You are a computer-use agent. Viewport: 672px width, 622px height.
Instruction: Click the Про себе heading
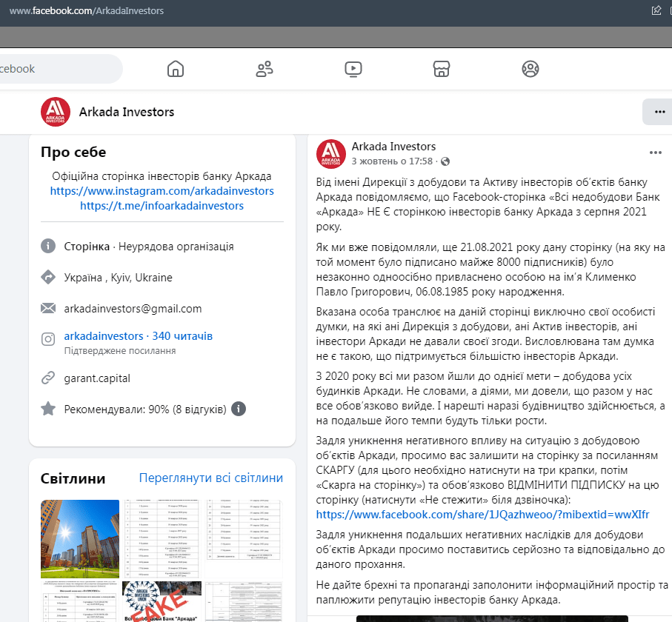73,152
